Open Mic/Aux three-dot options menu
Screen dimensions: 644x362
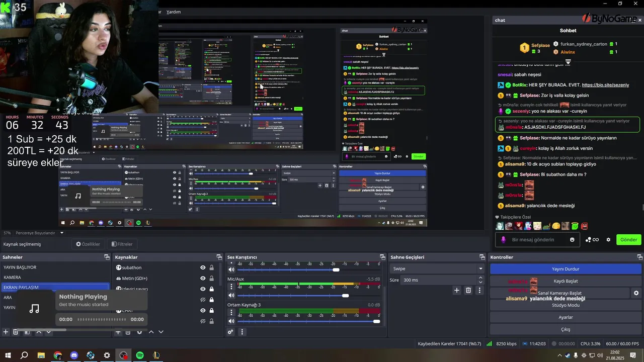coord(231,287)
